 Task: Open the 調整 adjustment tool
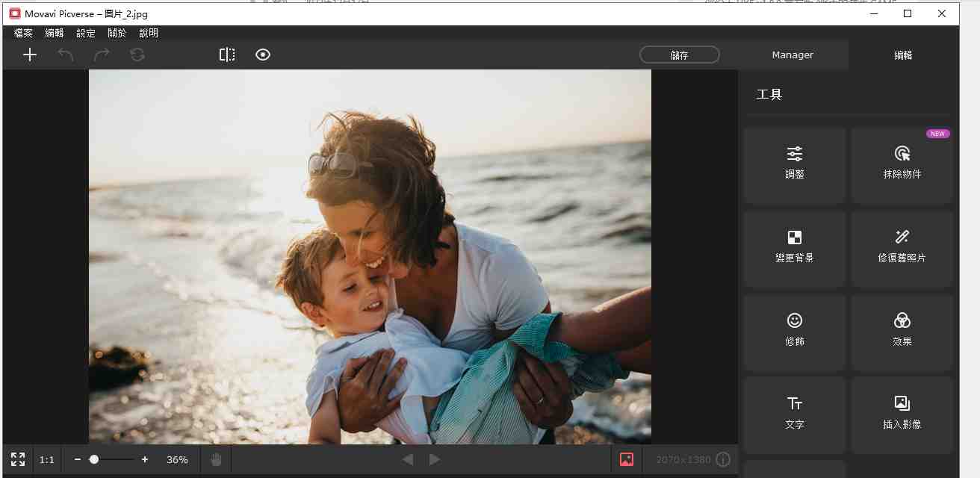click(x=794, y=164)
